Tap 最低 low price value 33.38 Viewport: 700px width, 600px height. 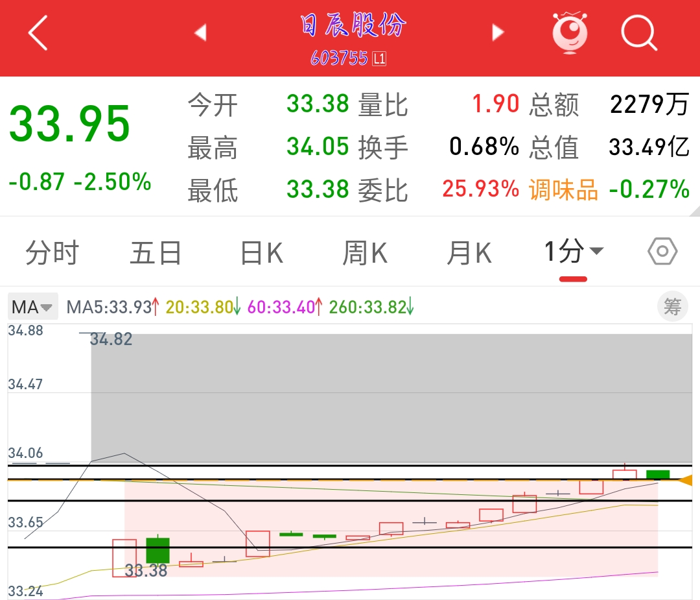(x=318, y=189)
